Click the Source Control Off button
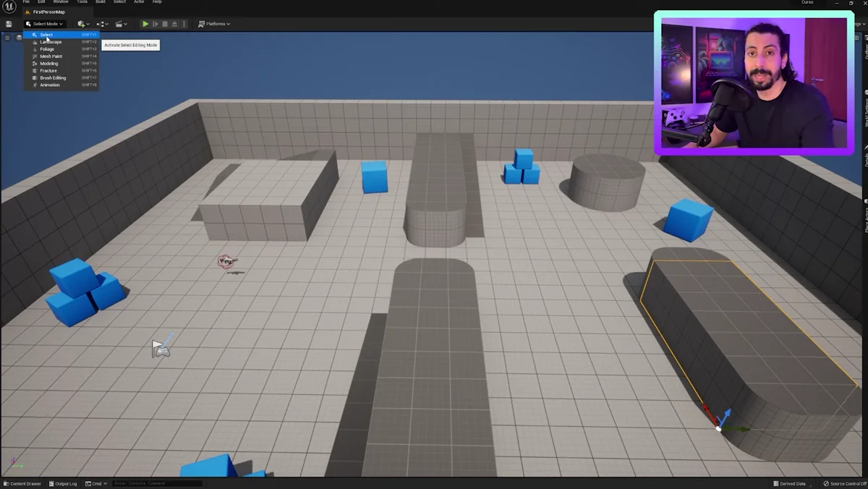 pyautogui.click(x=845, y=483)
